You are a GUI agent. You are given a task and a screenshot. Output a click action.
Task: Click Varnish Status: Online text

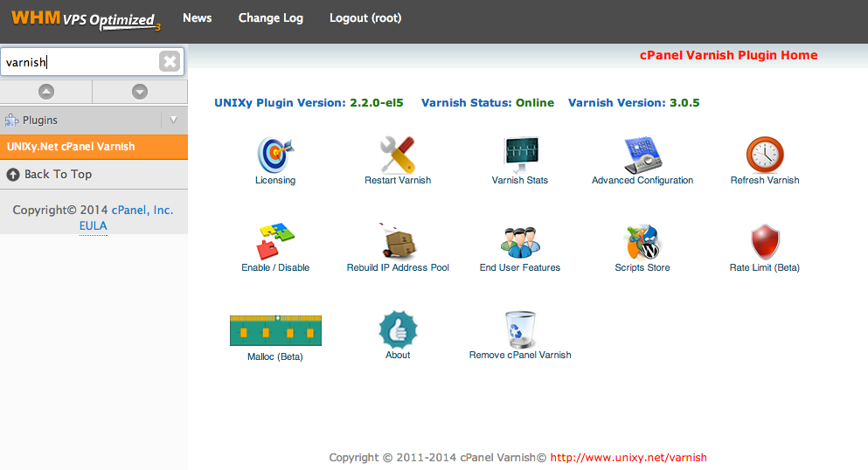488,103
